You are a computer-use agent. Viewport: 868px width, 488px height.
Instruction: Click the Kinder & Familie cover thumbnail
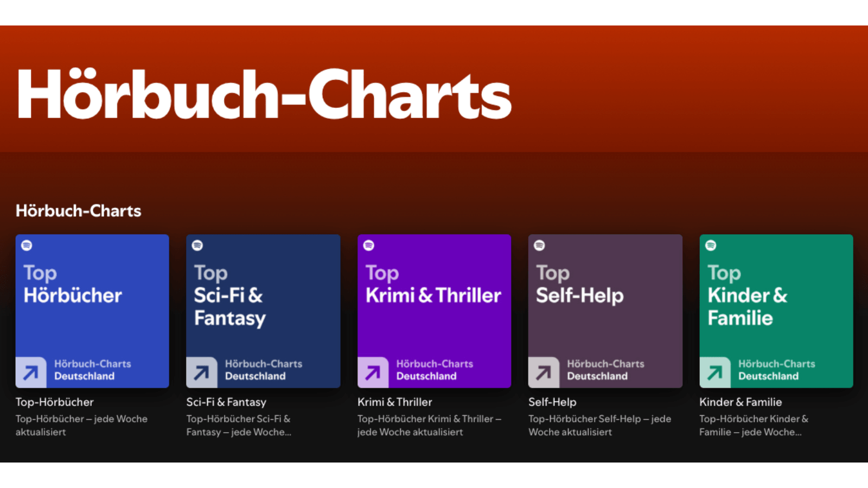(776, 311)
